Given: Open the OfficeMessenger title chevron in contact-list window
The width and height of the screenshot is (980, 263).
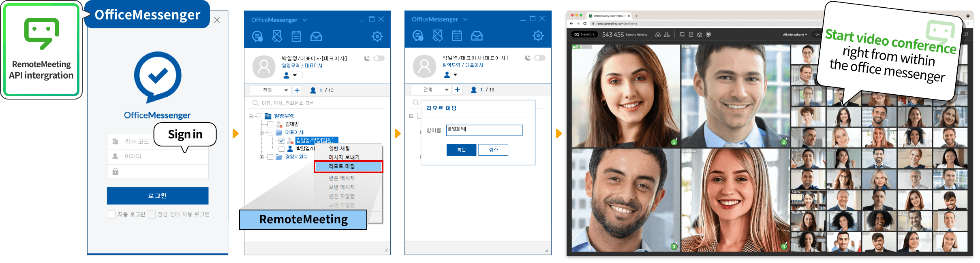Looking at the screenshot, I should 305,20.
